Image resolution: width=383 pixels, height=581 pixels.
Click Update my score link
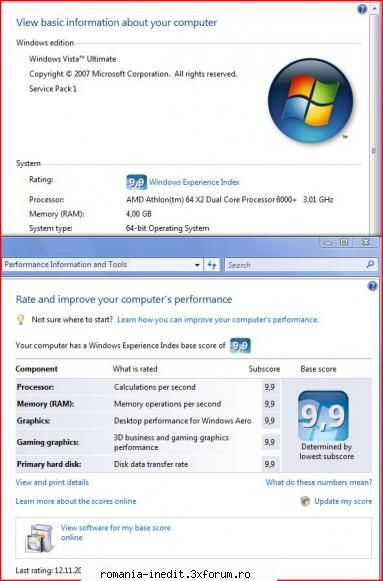(x=343, y=501)
